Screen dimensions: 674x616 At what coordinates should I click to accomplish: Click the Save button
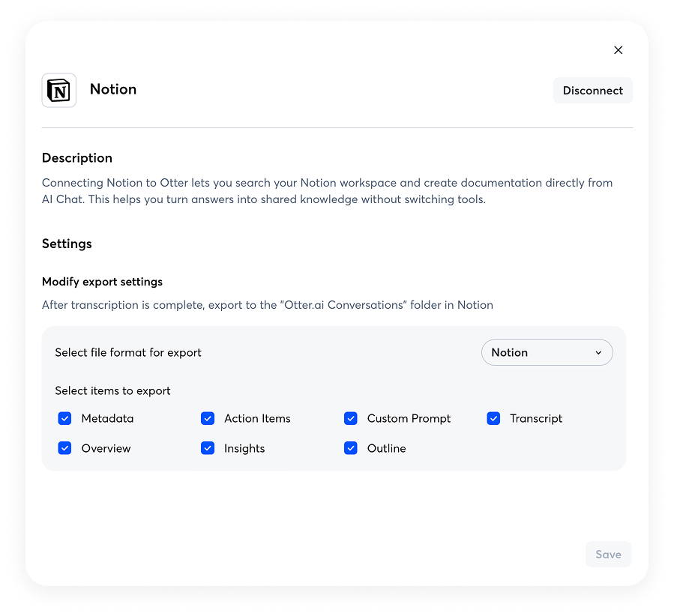(608, 554)
